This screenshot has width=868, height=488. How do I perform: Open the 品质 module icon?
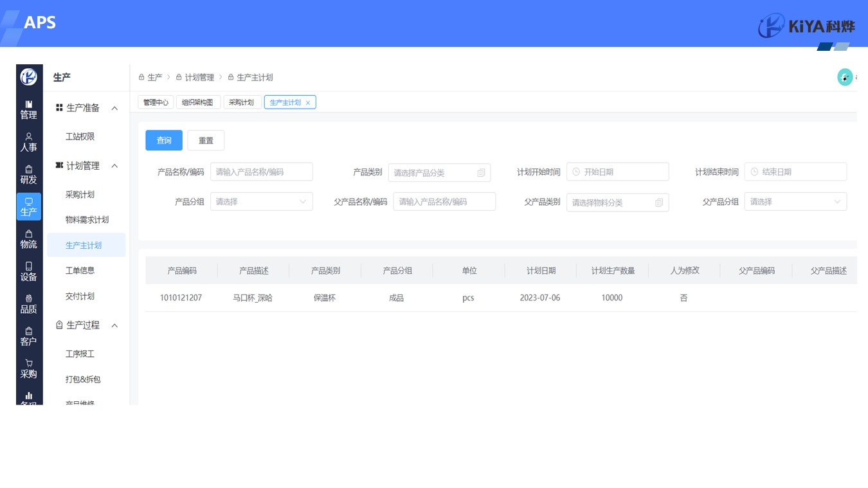(28, 303)
